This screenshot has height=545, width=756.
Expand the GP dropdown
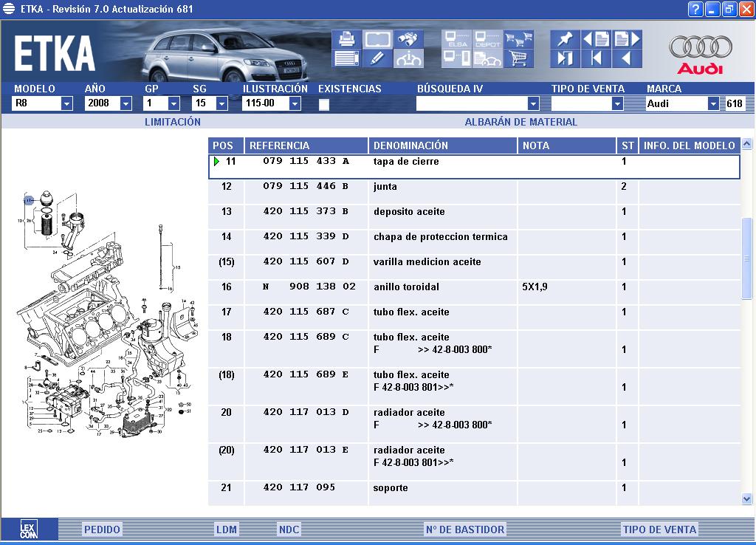(173, 103)
